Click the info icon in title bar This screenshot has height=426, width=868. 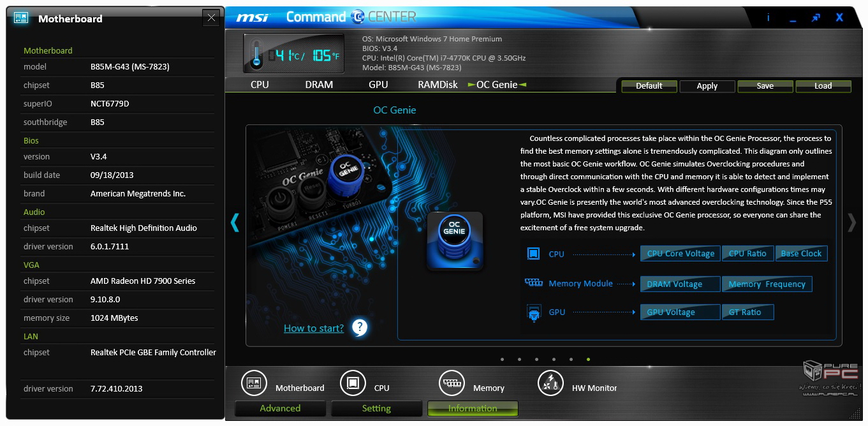point(768,18)
